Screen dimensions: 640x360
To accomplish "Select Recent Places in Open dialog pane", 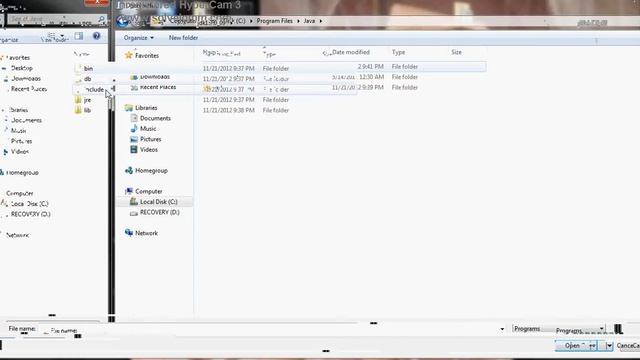I will (158, 87).
